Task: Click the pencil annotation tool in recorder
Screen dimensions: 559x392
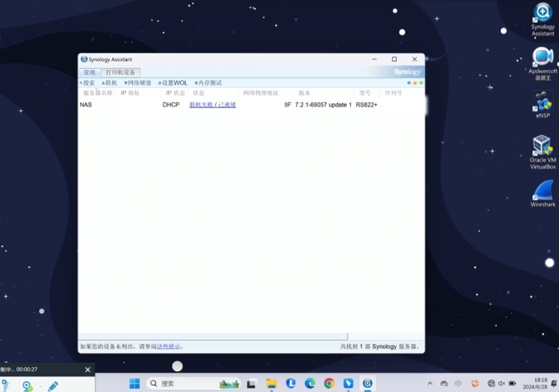Action: (53, 386)
